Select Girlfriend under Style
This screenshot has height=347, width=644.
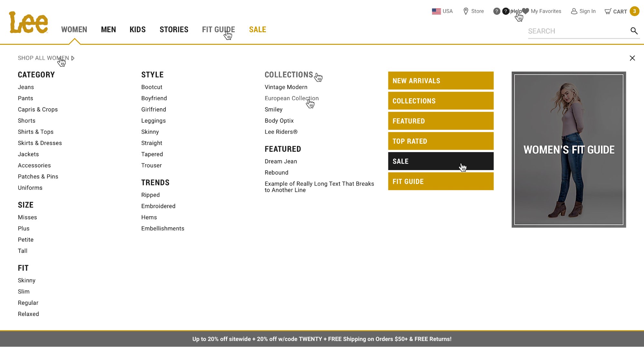tap(154, 110)
